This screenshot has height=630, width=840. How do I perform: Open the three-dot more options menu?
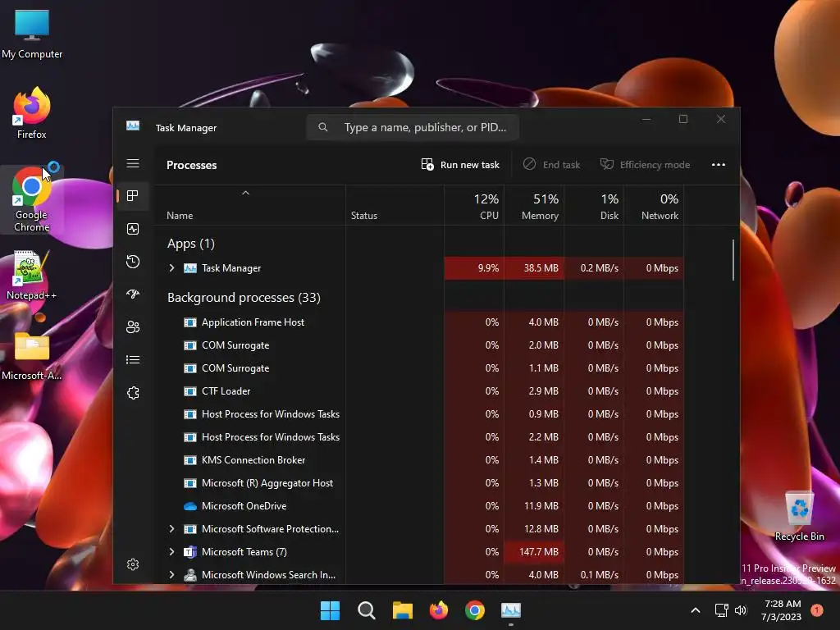click(719, 164)
